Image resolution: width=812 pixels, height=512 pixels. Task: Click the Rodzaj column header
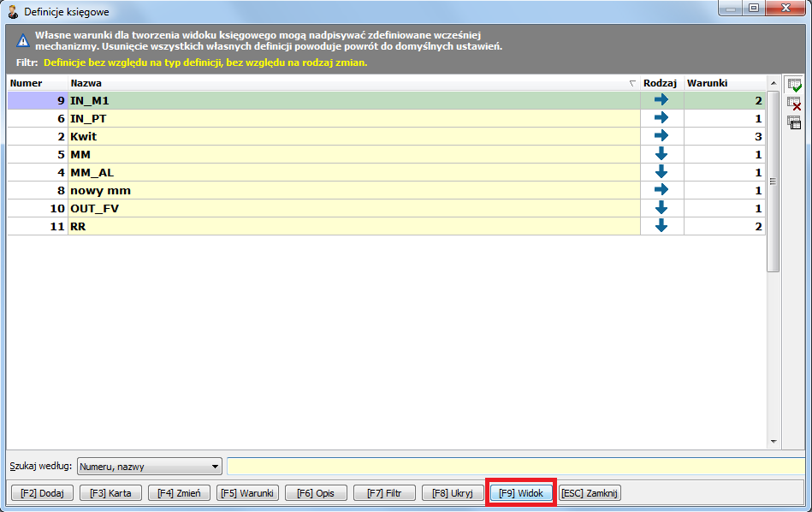[x=661, y=83]
